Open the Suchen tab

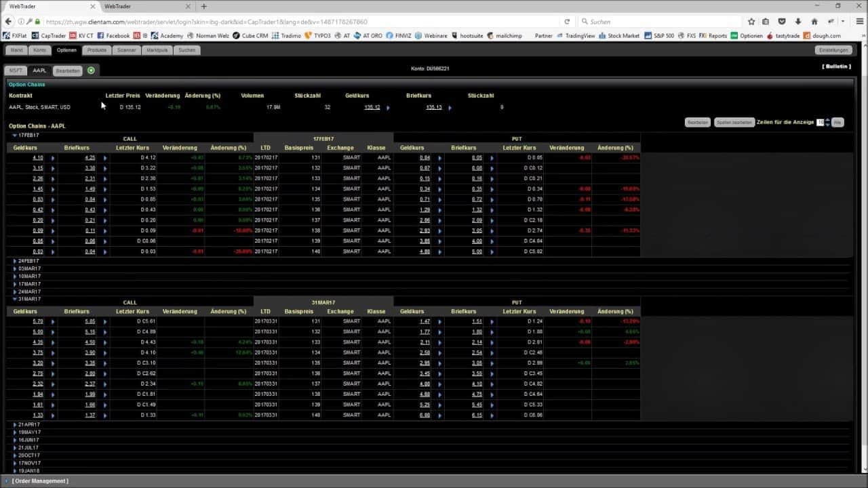coord(187,50)
